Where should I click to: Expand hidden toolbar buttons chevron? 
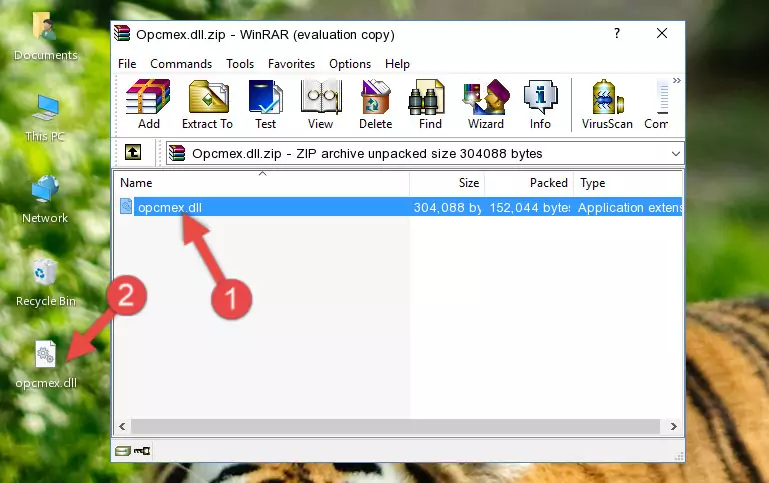[677, 80]
